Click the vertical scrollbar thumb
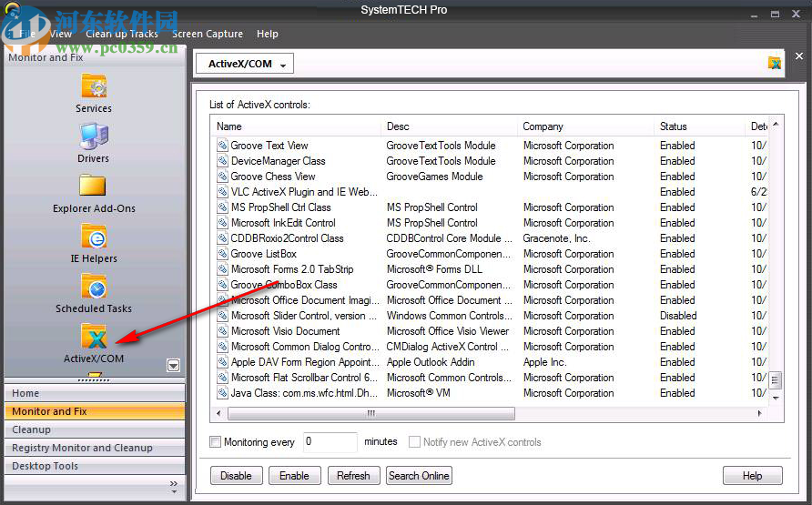 click(x=776, y=381)
